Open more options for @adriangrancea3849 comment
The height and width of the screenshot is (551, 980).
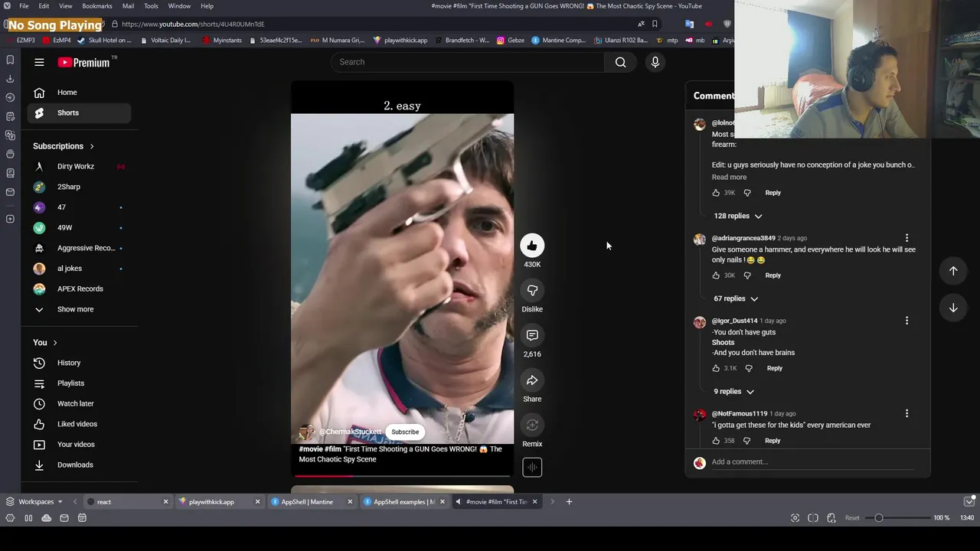(906, 238)
